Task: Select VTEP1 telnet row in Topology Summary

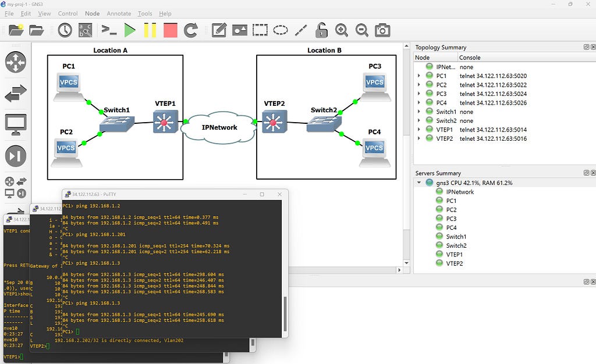Action: [x=505, y=130]
